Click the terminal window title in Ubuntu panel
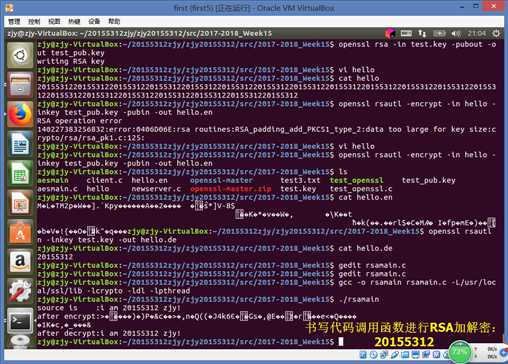This screenshot has width=508, height=364. (x=140, y=33)
